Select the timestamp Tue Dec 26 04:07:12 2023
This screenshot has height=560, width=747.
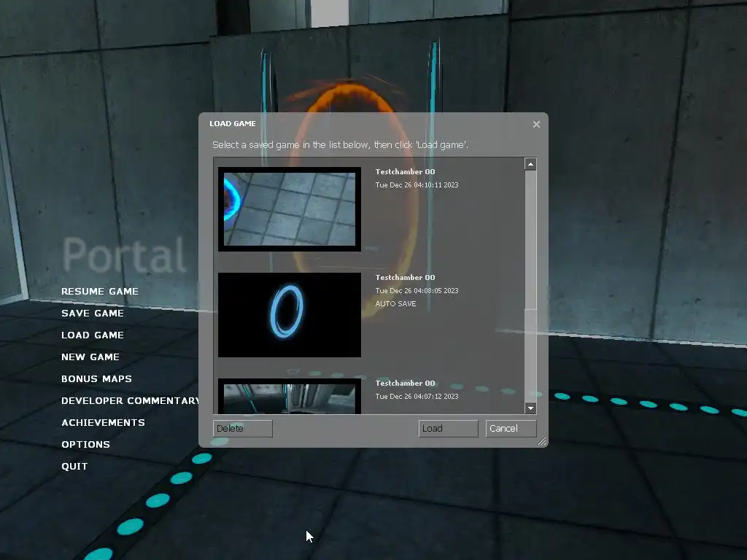click(417, 396)
